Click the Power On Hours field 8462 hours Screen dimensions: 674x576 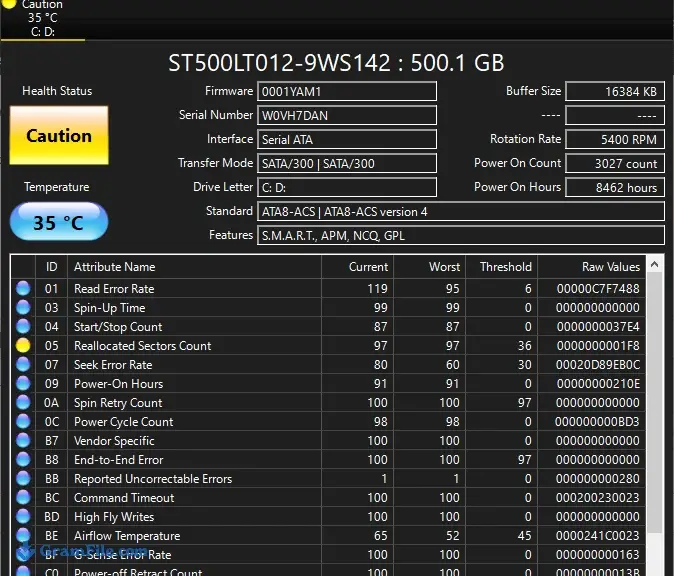[x=615, y=188]
